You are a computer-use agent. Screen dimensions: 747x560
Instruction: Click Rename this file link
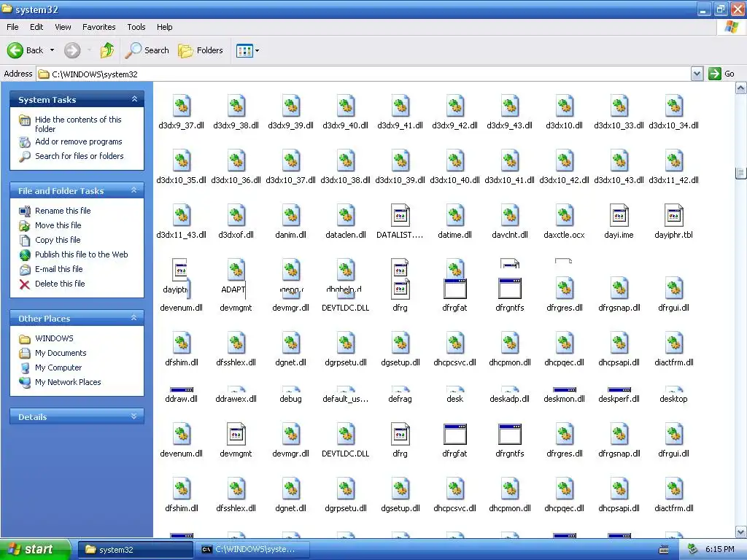[63, 211]
